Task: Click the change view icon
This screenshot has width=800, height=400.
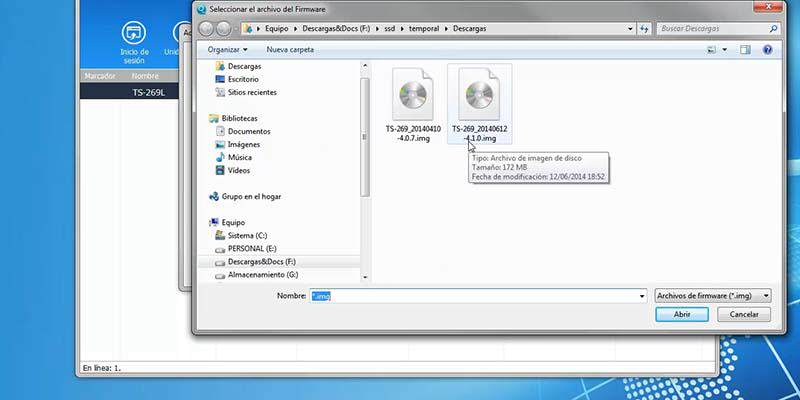Action: click(x=712, y=50)
